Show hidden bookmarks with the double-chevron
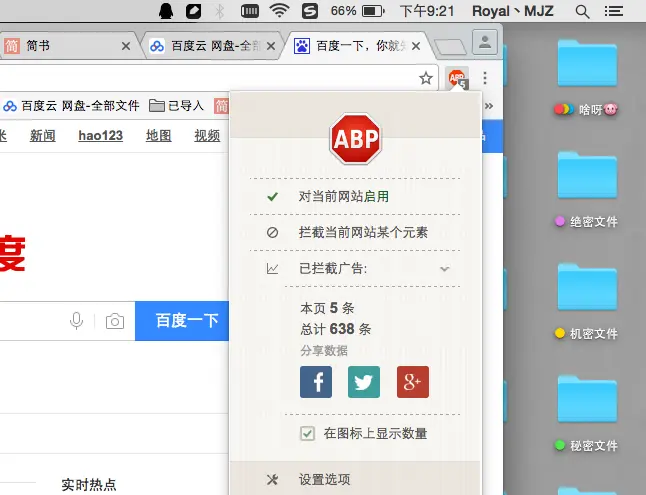 pos(489,106)
